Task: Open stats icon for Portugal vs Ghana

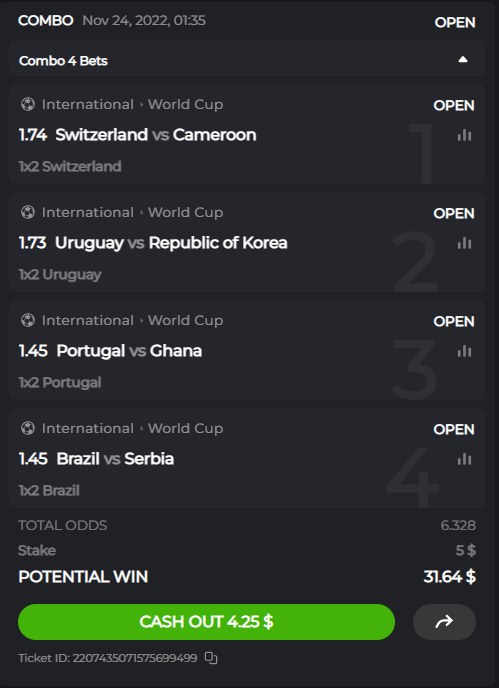Action: pos(464,351)
